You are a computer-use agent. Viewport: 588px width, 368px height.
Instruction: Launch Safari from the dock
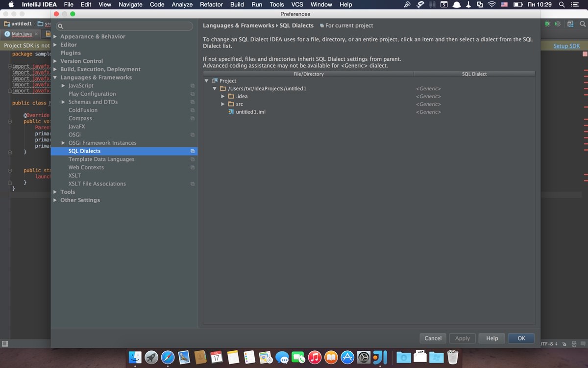168,357
